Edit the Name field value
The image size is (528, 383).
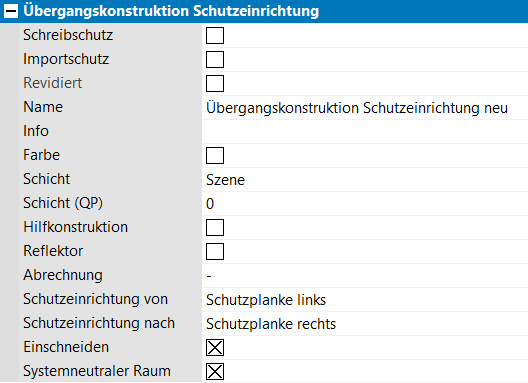(365, 108)
